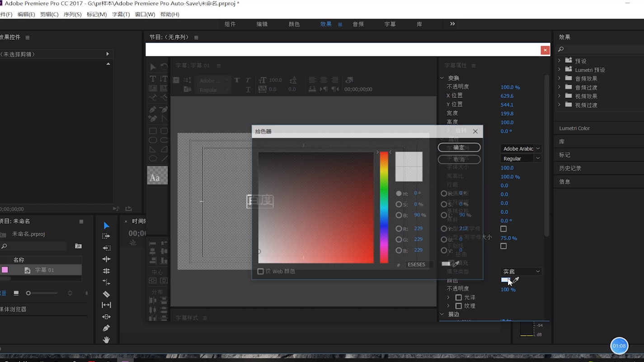Select the S saturation radio button

tap(399, 204)
